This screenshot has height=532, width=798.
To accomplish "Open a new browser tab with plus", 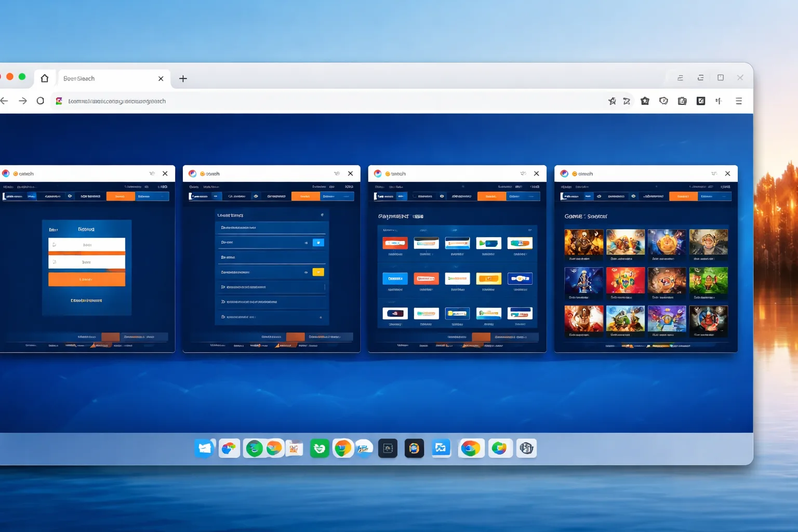I will coord(183,78).
